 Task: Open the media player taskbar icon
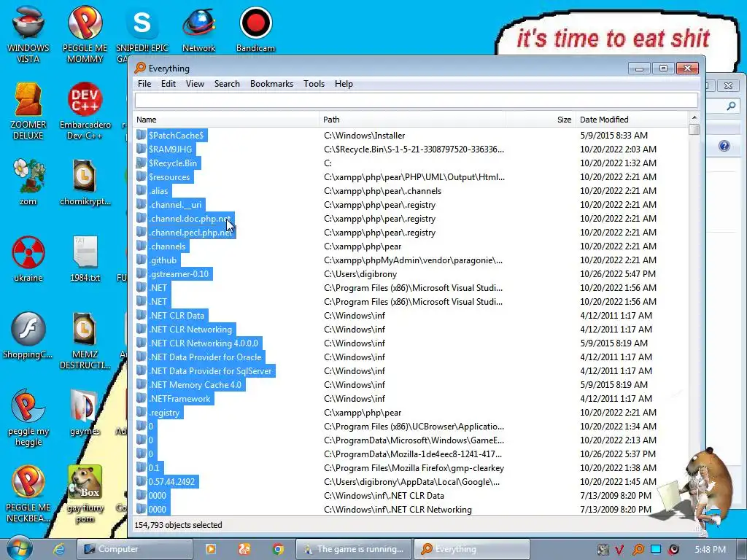(211, 549)
